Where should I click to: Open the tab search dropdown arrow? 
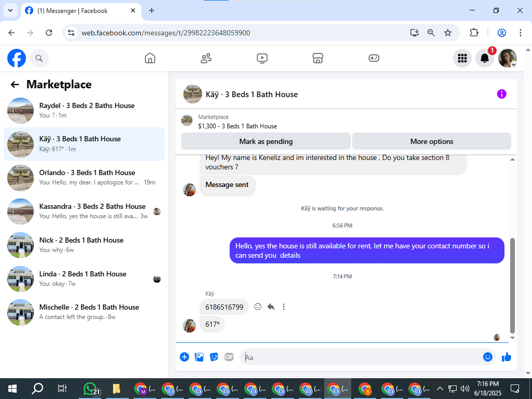10,10
